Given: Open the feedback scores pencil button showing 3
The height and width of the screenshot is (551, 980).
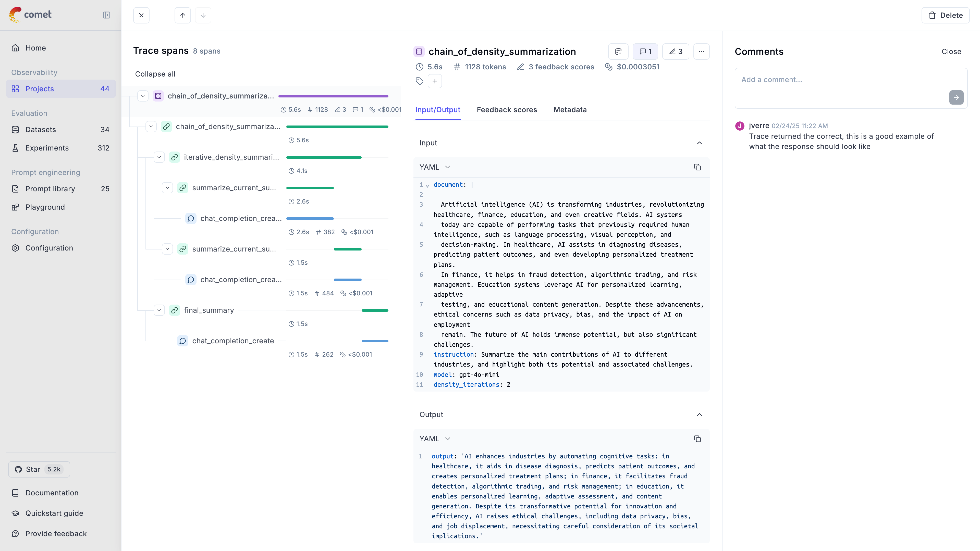Looking at the screenshot, I should point(676,51).
